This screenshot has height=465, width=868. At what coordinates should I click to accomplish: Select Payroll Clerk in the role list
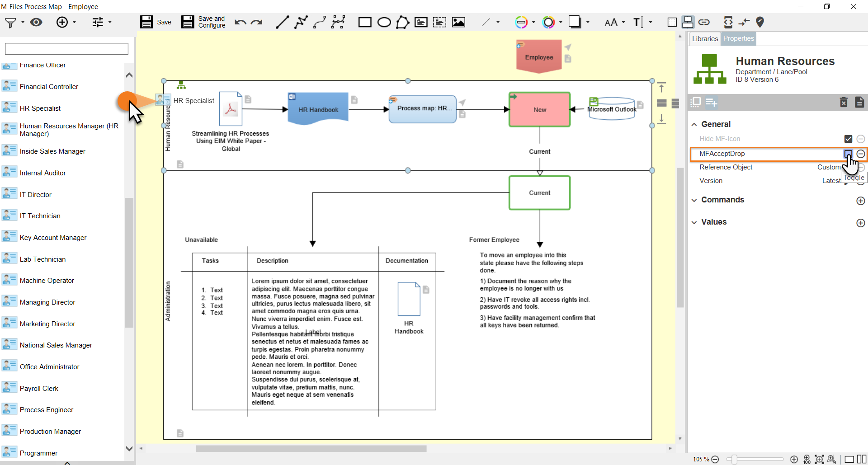pos(39,389)
